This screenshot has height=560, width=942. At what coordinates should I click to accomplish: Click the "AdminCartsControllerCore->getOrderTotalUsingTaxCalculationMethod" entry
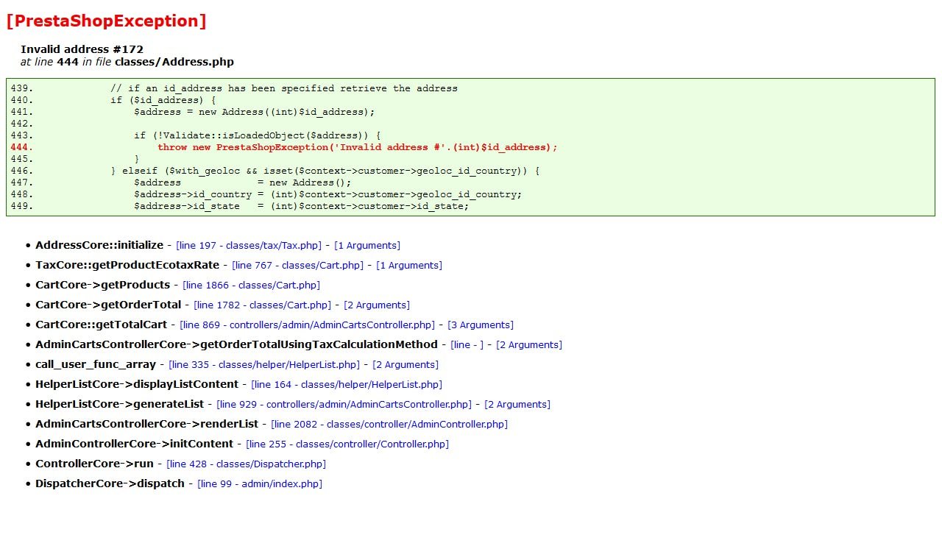236,344
